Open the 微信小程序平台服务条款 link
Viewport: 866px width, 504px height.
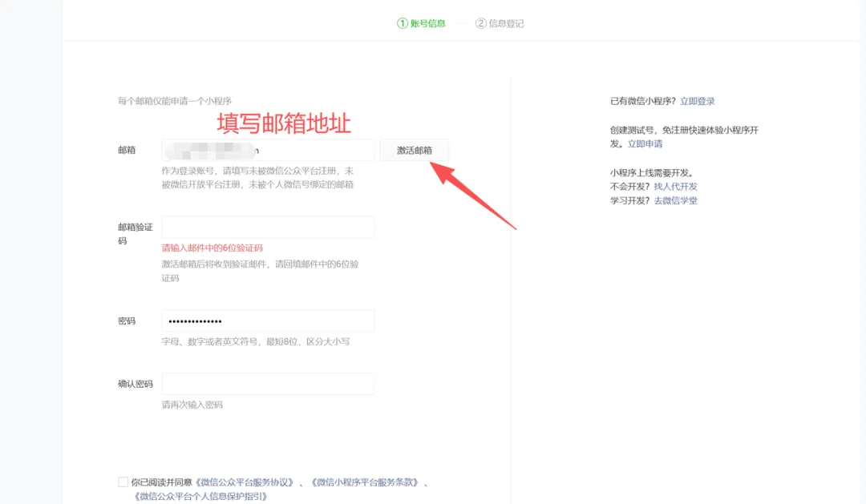[365, 482]
